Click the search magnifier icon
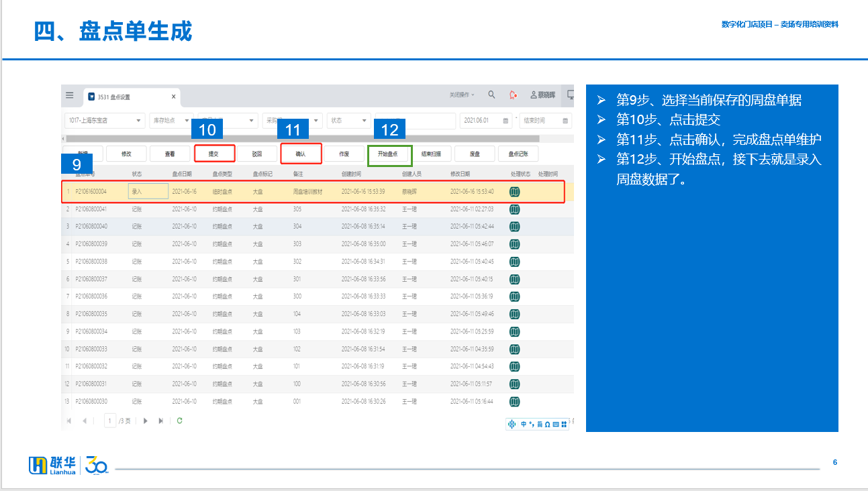The height and width of the screenshot is (491, 868). (x=491, y=95)
